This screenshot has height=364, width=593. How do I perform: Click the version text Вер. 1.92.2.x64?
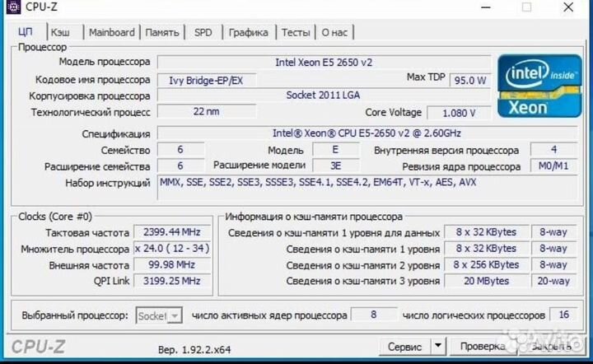click(x=194, y=350)
